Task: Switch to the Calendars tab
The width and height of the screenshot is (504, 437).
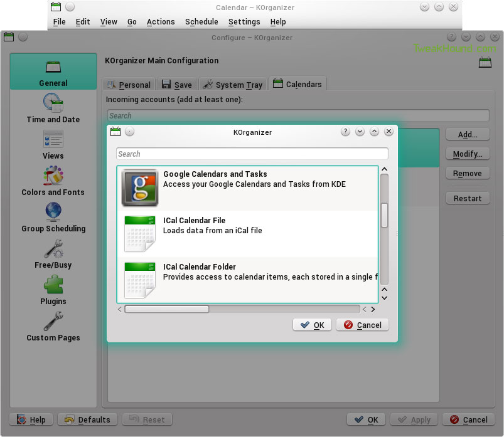Action: coord(298,84)
